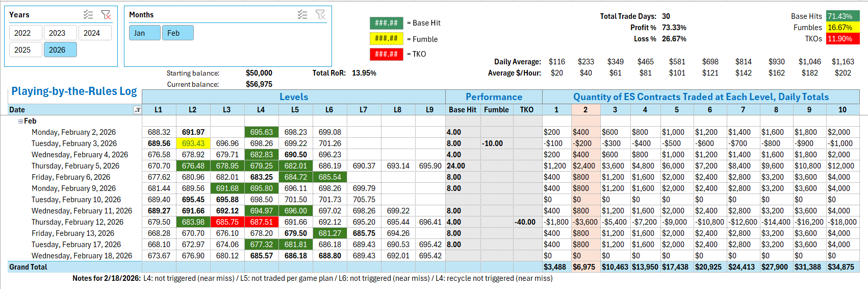Toggle multi-select in the Years slicer

click(88, 15)
